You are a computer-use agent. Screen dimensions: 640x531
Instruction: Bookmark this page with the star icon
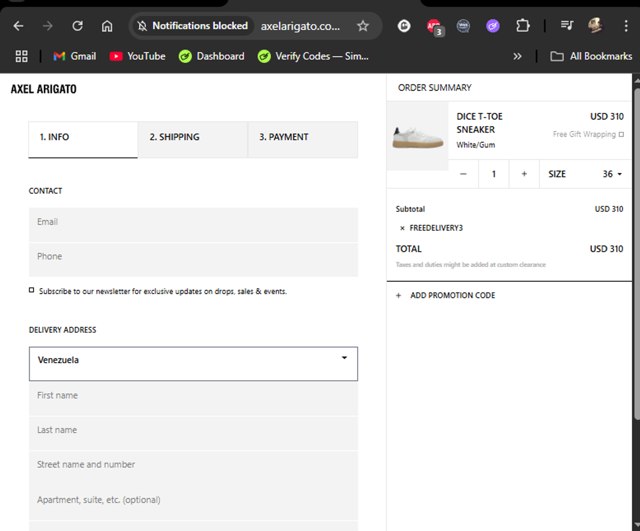(x=363, y=26)
